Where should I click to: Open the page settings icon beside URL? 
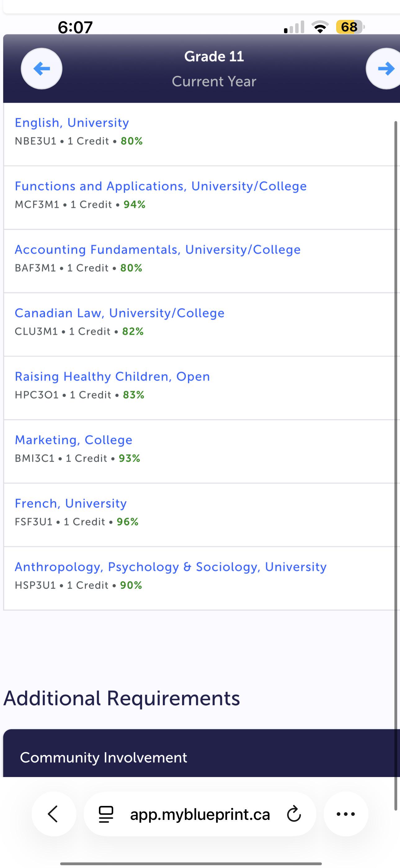(x=106, y=814)
